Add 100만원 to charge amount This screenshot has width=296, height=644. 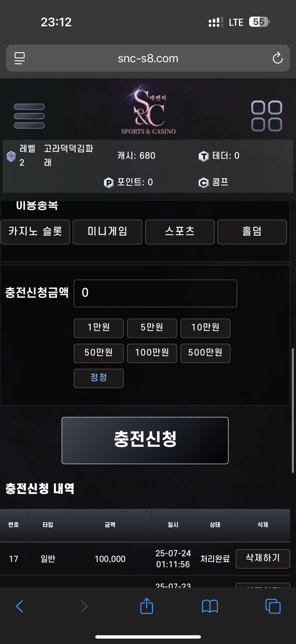[x=152, y=353]
